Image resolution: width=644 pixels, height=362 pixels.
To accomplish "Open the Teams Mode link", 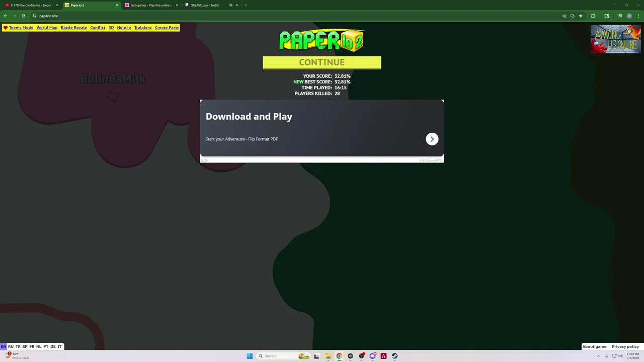I will coord(21,28).
